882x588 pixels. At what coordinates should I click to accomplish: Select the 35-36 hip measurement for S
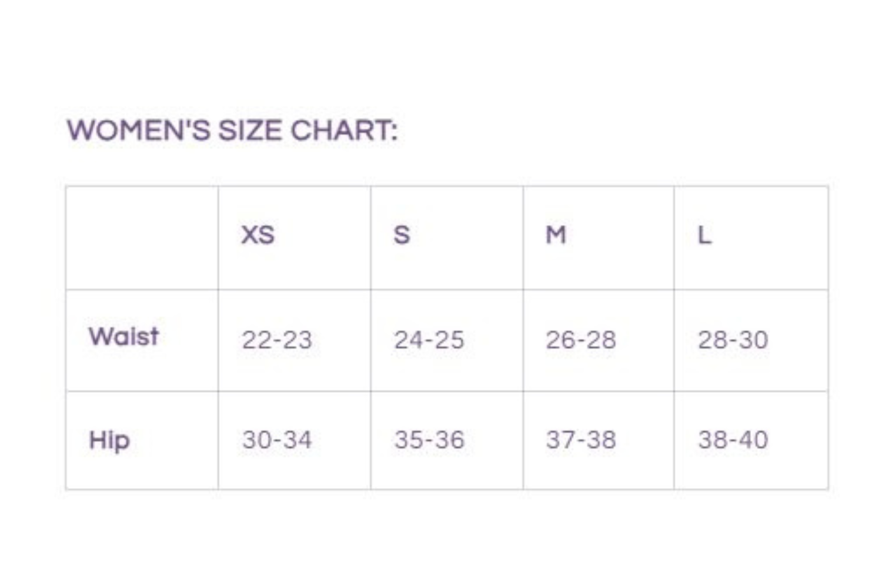coord(429,440)
